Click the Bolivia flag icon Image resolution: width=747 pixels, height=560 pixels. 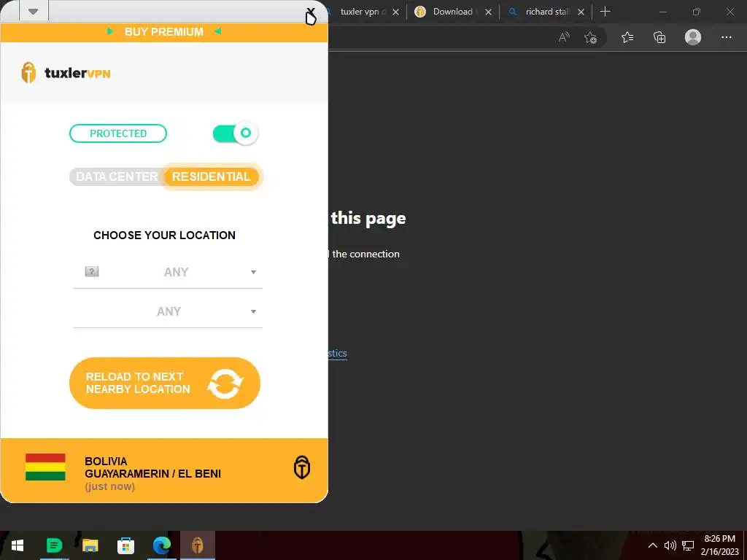pyautogui.click(x=45, y=467)
